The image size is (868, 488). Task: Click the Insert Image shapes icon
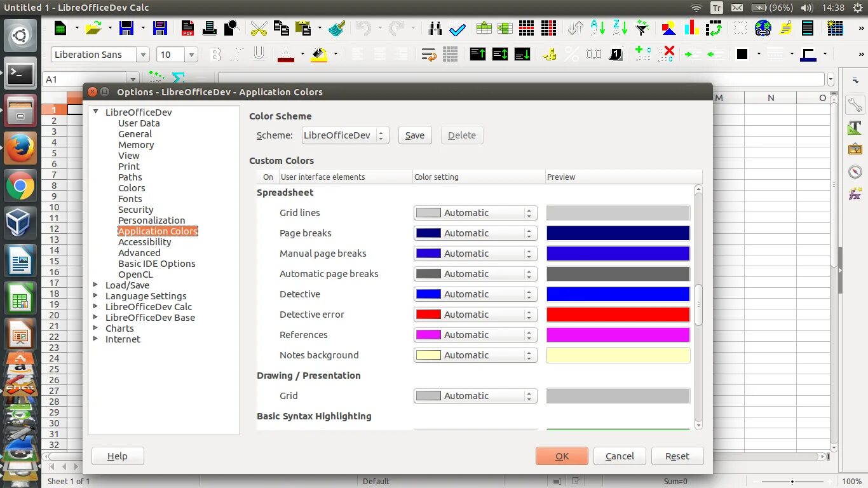(669, 28)
